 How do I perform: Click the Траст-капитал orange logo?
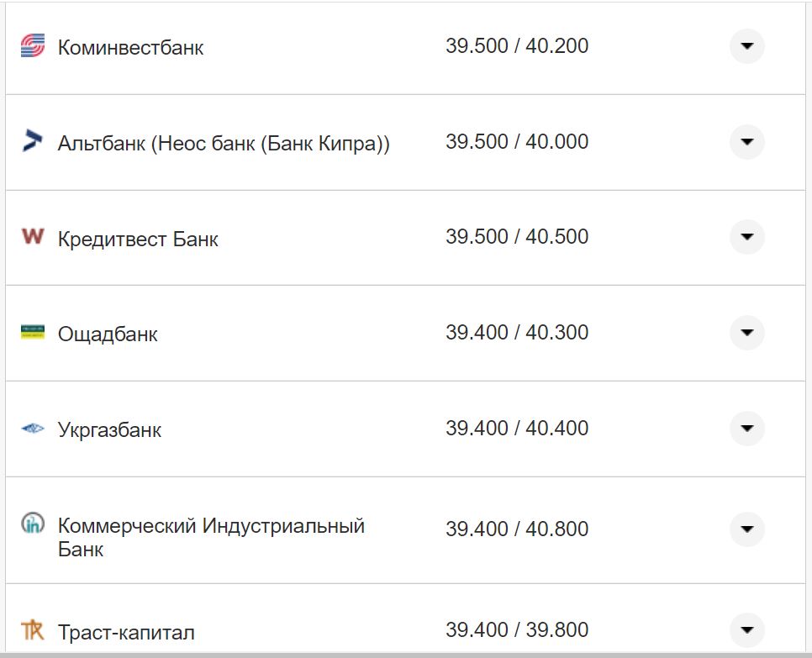coord(31,629)
